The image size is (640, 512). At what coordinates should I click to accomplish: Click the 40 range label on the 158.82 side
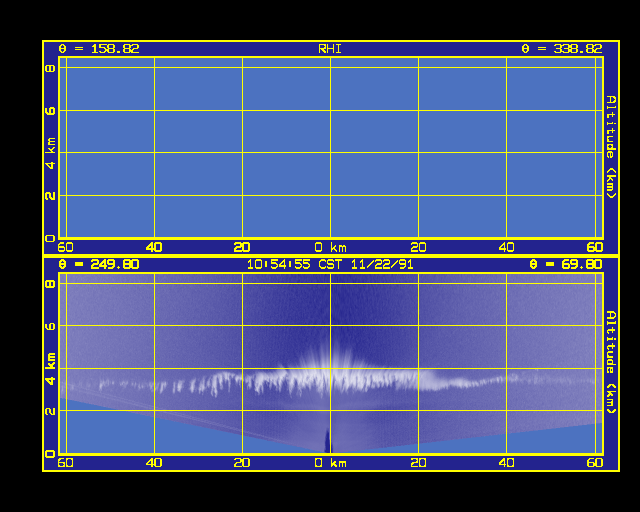coord(154,247)
